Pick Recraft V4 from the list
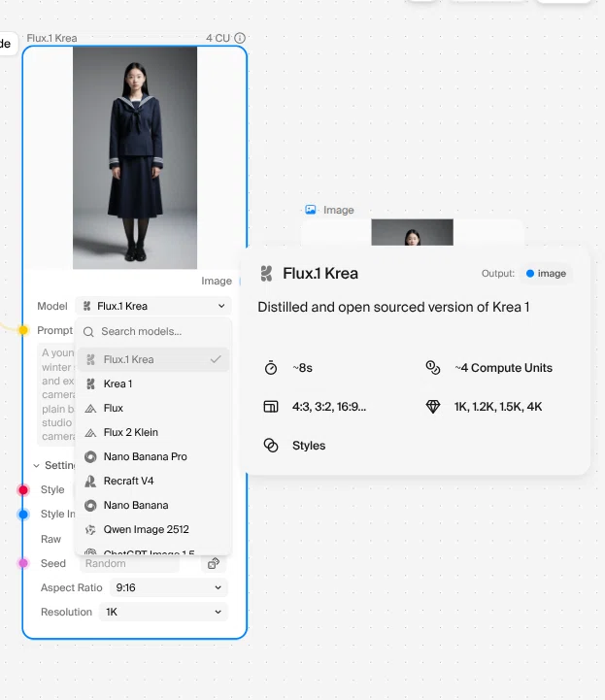This screenshot has height=700, width=605. (x=153, y=481)
